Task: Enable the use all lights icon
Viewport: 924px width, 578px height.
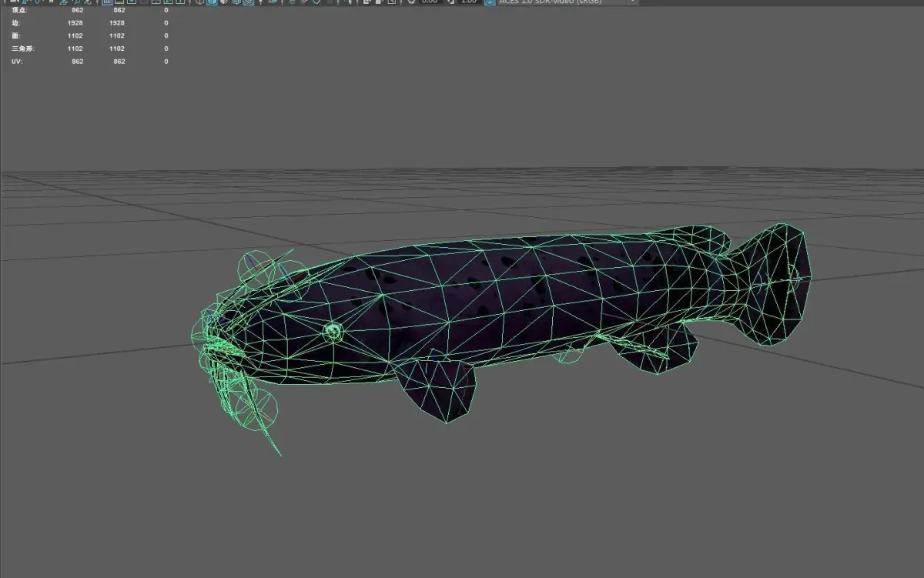Action: click(261, 2)
